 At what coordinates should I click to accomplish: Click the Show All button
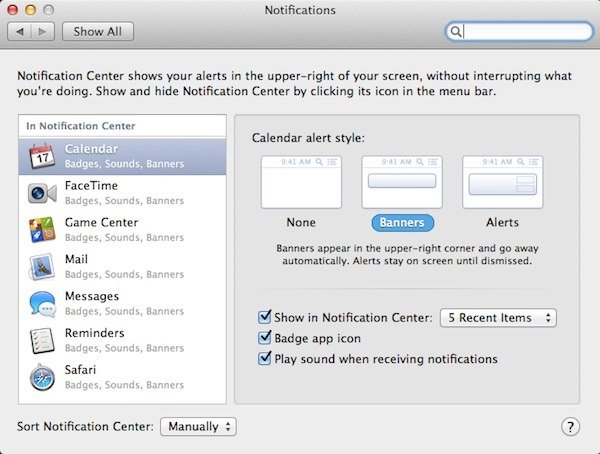pos(98,31)
